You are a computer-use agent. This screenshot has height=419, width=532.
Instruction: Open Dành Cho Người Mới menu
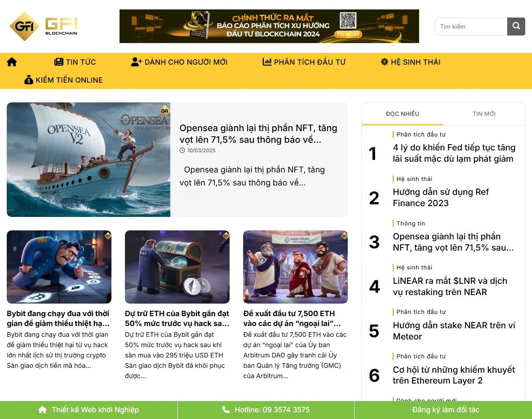179,62
